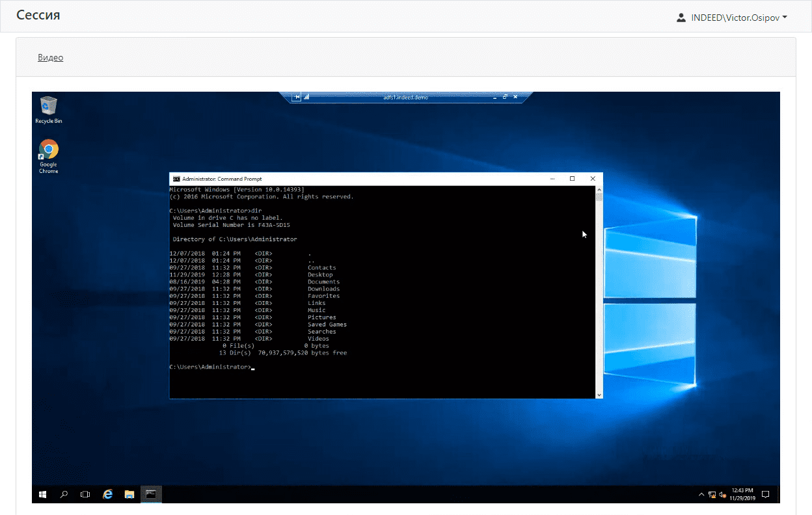The height and width of the screenshot is (515, 812).
Task: Click the volume speaker tray icon
Action: coord(722,495)
